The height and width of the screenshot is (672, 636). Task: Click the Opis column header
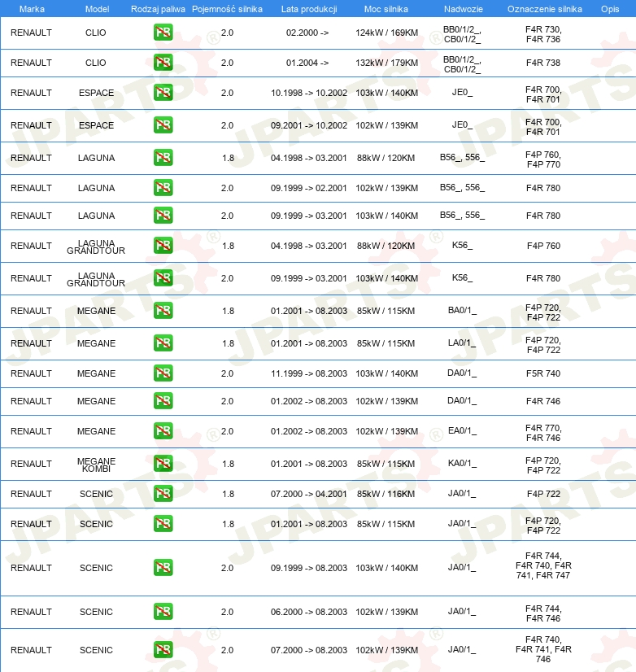[610, 9]
